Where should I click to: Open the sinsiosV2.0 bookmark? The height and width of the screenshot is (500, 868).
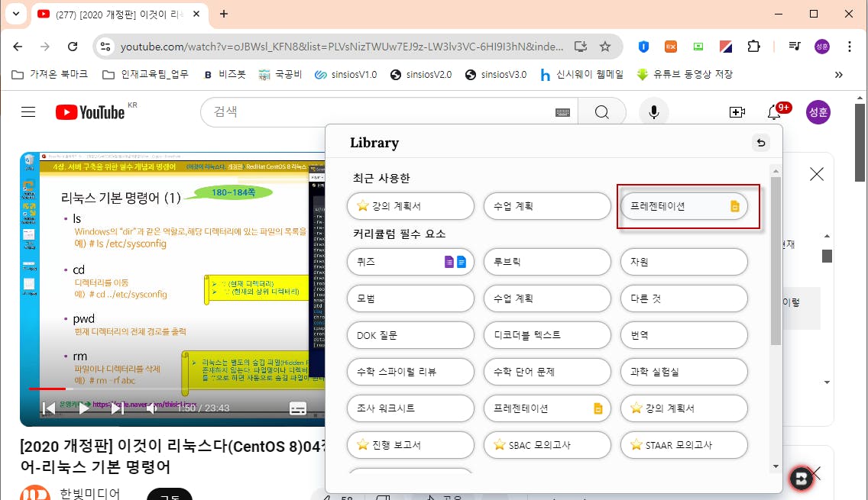(421, 74)
